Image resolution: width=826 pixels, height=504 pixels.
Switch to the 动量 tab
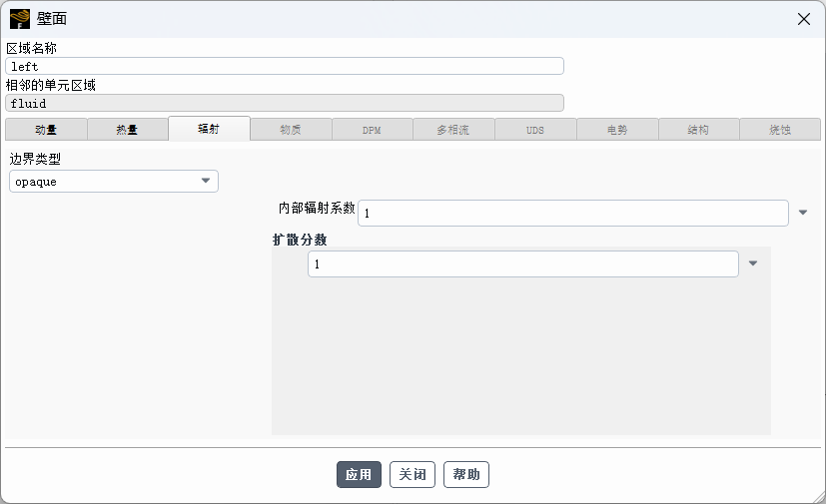[x=46, y=130]
